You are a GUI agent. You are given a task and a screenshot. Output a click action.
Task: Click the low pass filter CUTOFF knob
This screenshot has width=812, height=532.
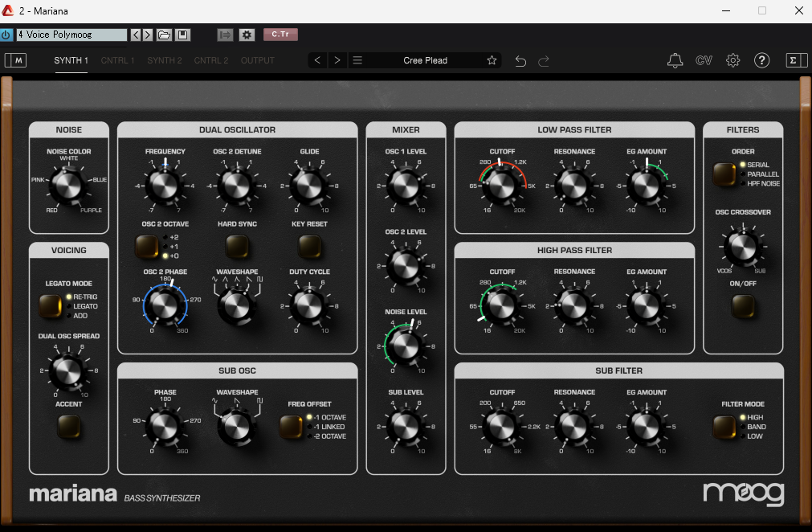502,186
